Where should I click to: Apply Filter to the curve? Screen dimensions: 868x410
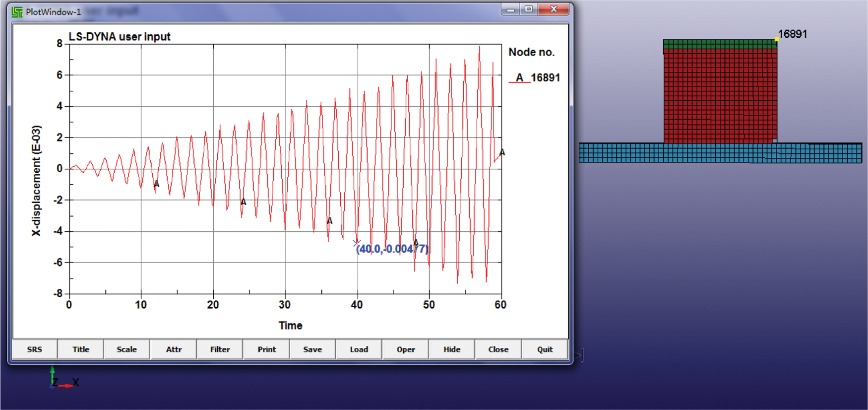point(220,349)
